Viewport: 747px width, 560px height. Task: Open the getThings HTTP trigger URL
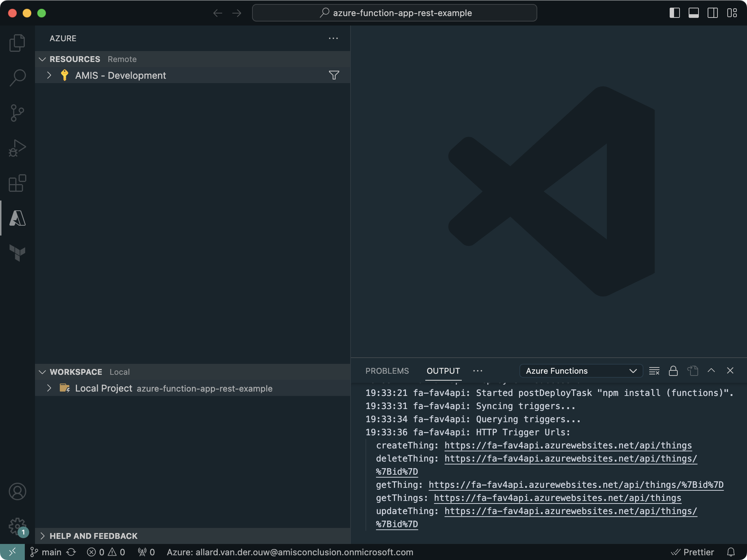(557, 498)
